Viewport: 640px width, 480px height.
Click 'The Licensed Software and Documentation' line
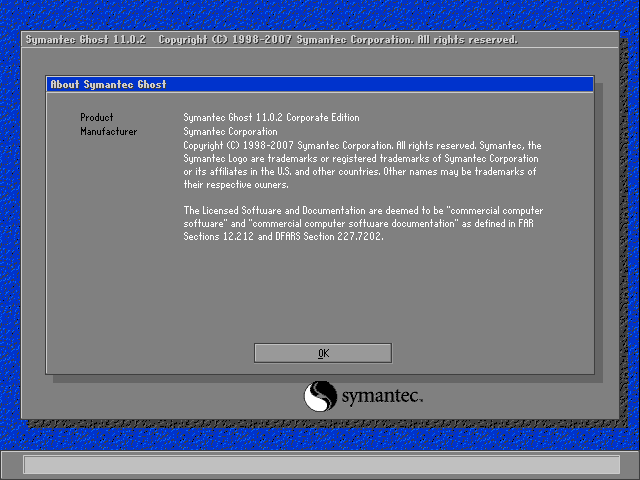click(x=363, y=211)
